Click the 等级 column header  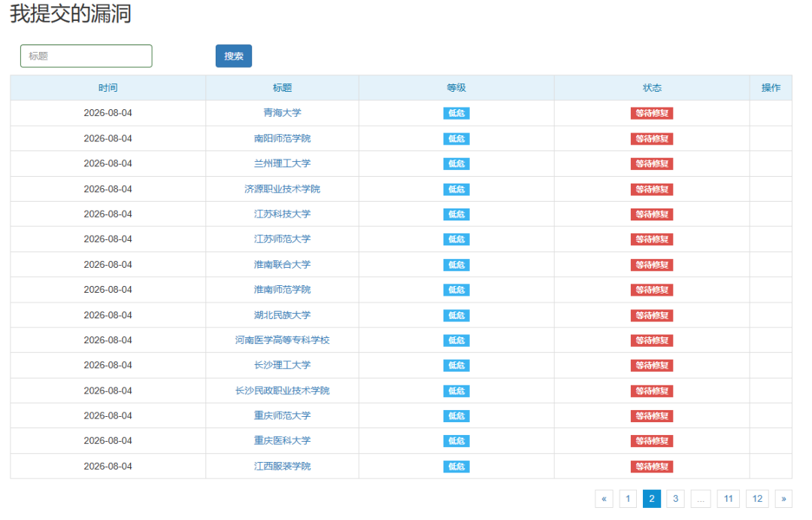click(x=456, y=87)
